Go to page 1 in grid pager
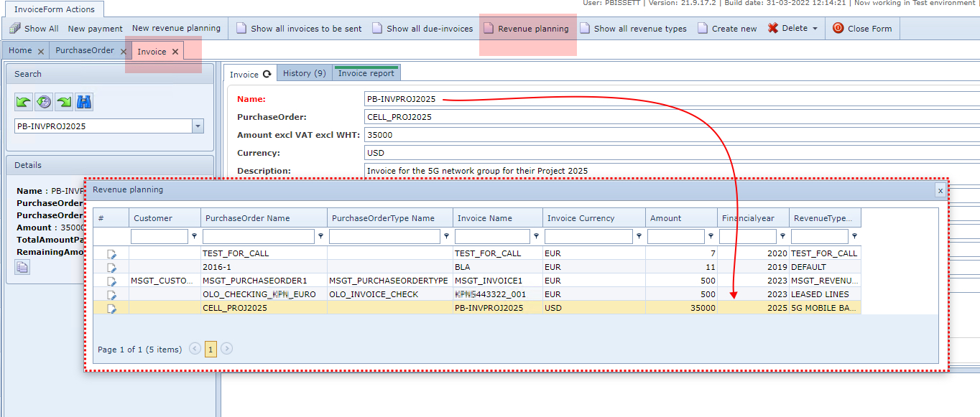This screenshot has width=980, height=417. coord(211,350)
